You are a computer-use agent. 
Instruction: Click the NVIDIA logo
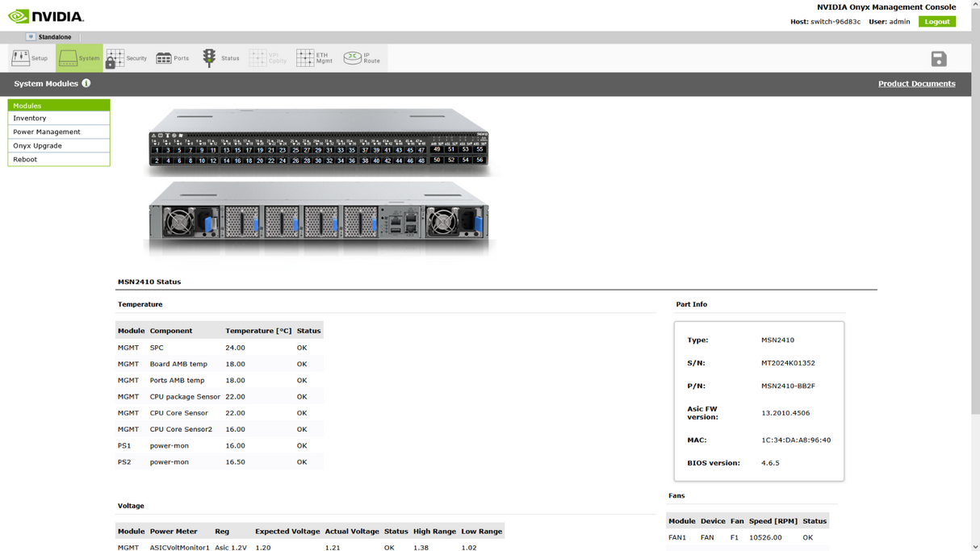pyautogui.click(x=46, y=16)
